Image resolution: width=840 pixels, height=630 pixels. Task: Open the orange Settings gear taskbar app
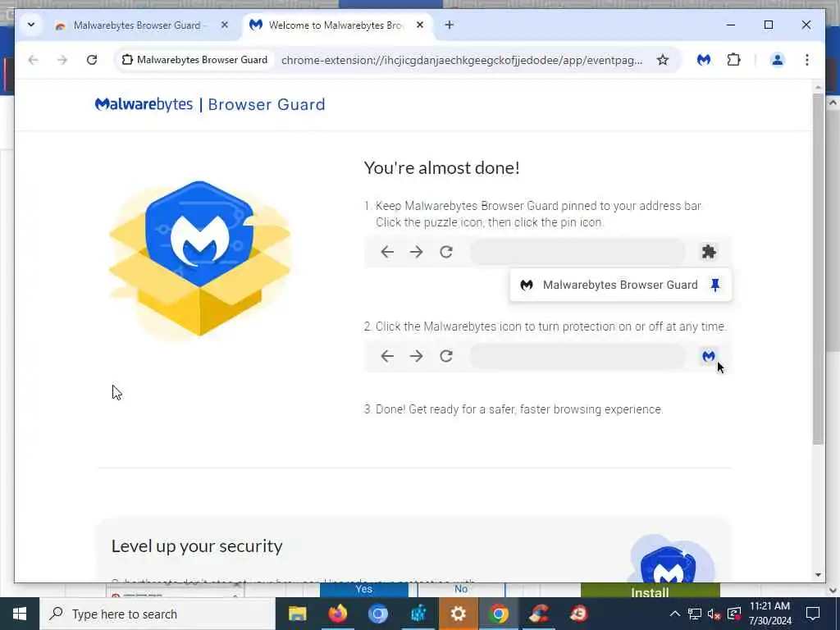(458, 614)
